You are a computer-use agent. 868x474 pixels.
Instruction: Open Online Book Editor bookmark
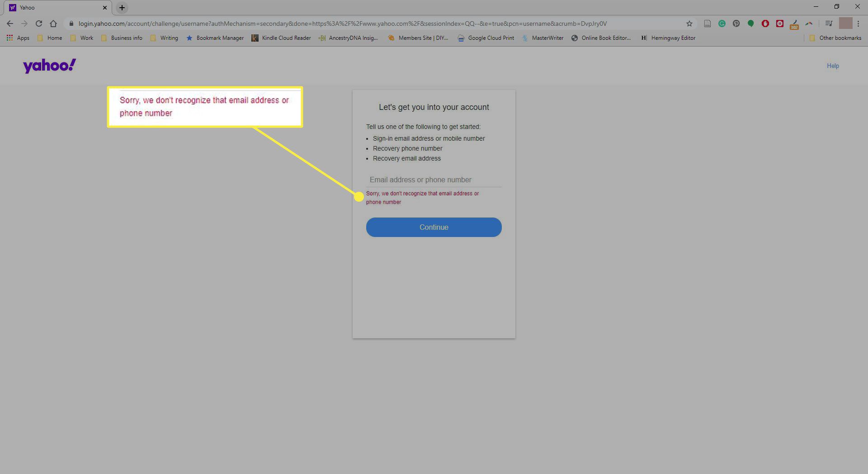[601, 38]
